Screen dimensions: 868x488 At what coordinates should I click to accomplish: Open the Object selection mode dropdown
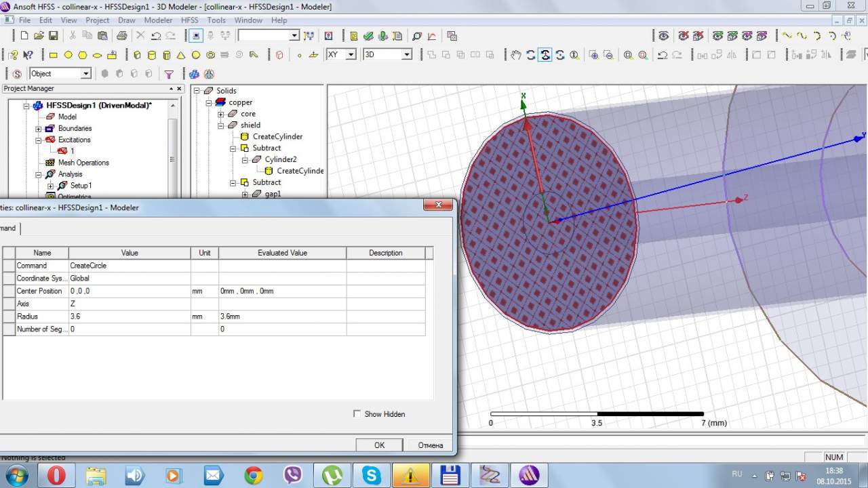(x=85, y=74)
